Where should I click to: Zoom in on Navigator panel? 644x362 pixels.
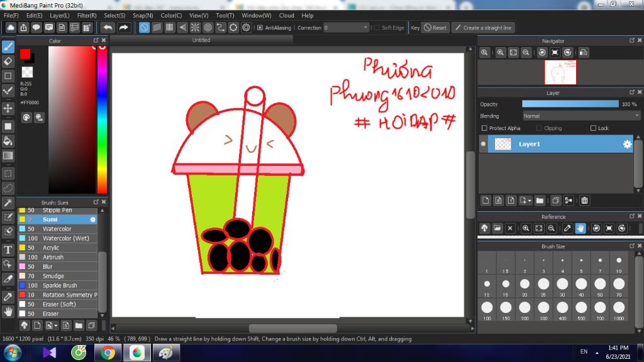click(x=500, y=53)
